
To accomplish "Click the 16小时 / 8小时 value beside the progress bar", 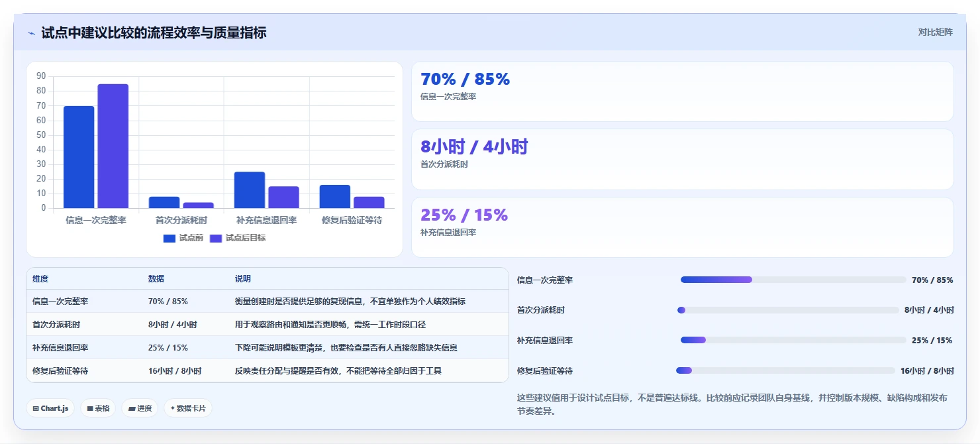I will coord(927,370).
